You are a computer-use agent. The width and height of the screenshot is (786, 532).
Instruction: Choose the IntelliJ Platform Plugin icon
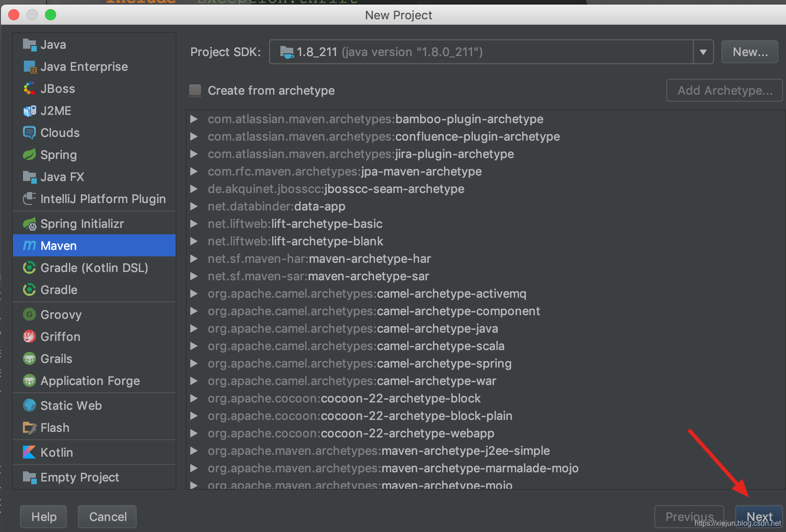tap(29, 199)
